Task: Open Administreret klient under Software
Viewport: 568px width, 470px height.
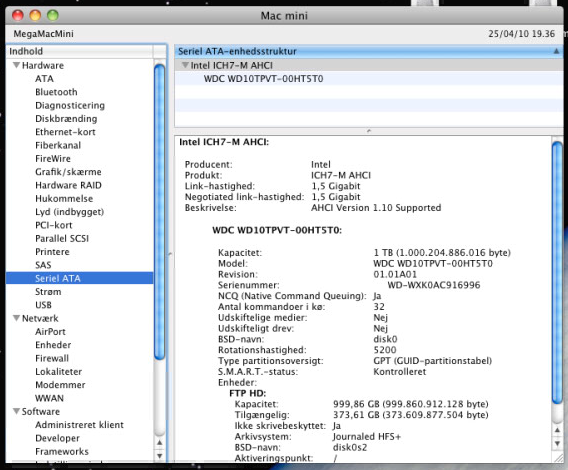Action: pos(79,425)
